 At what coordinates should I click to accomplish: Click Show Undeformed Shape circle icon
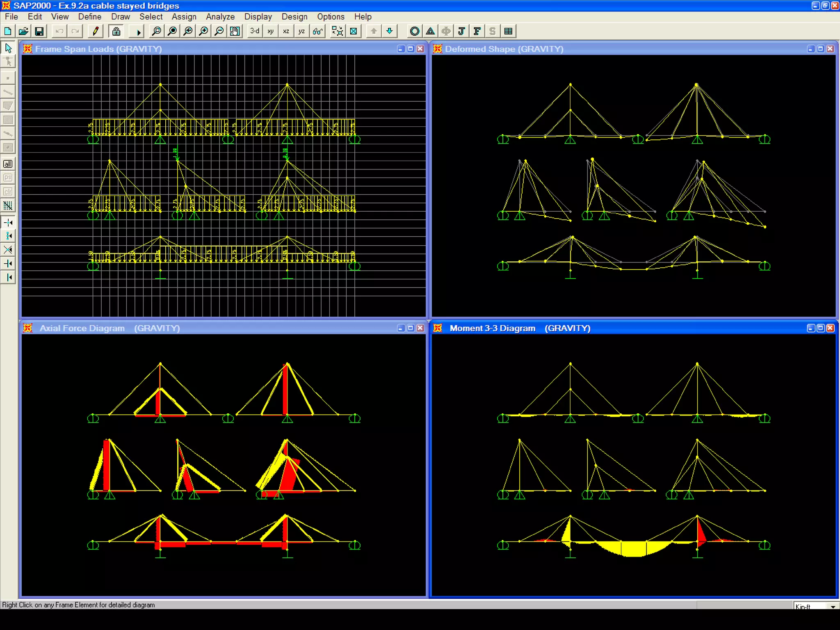415,32
